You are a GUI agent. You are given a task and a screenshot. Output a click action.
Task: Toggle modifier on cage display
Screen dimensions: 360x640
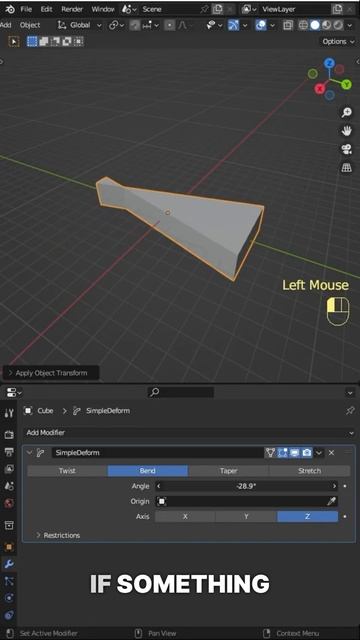(270, 452)
